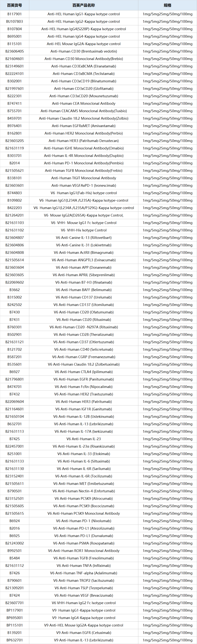Click Anti-Human VEGFAxPD-1 (Ivonescimab) entry
This screenshot has height=644, width=197.
coord(83,185)
